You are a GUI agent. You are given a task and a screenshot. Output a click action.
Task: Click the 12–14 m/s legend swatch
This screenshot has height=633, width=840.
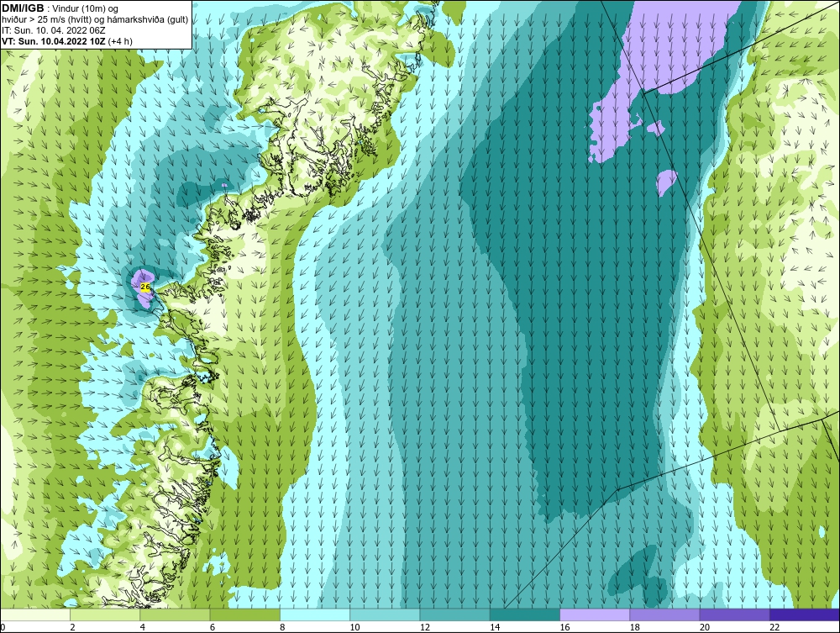click(454, 615)
